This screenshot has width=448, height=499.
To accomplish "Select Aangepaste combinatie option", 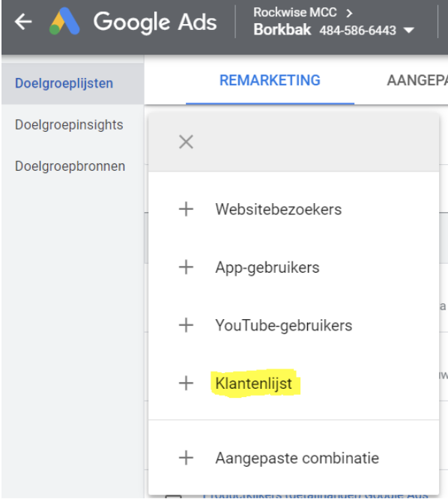I will coord(297,459).
